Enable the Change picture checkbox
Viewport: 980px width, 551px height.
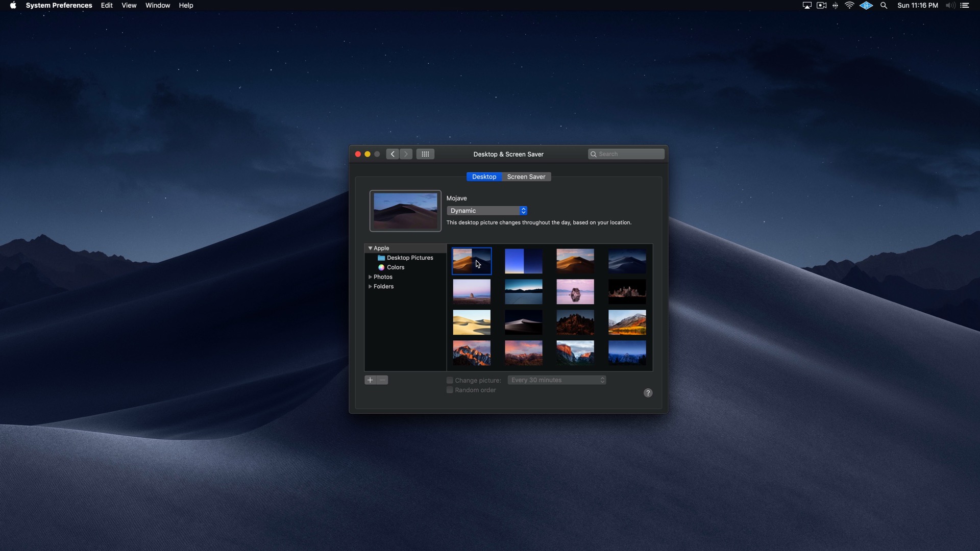450,380
